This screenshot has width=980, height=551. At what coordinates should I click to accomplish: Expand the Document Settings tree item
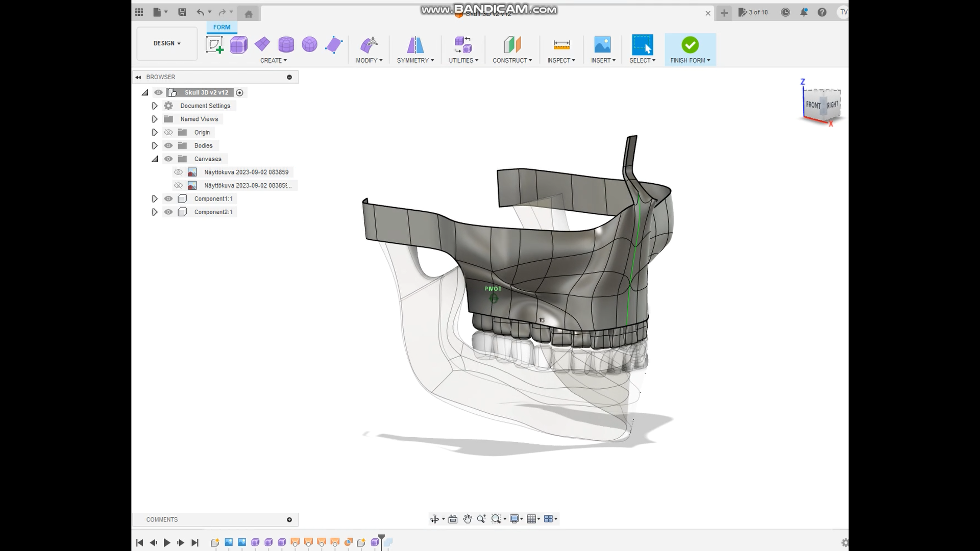(155, 106)
